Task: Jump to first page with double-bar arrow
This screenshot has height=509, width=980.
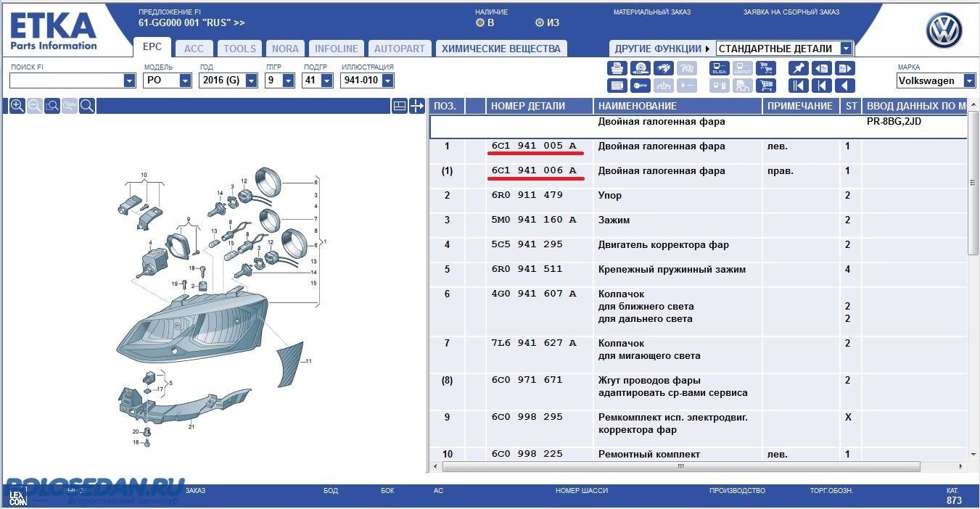Action: pyautogui.click(x=798, y=86)
